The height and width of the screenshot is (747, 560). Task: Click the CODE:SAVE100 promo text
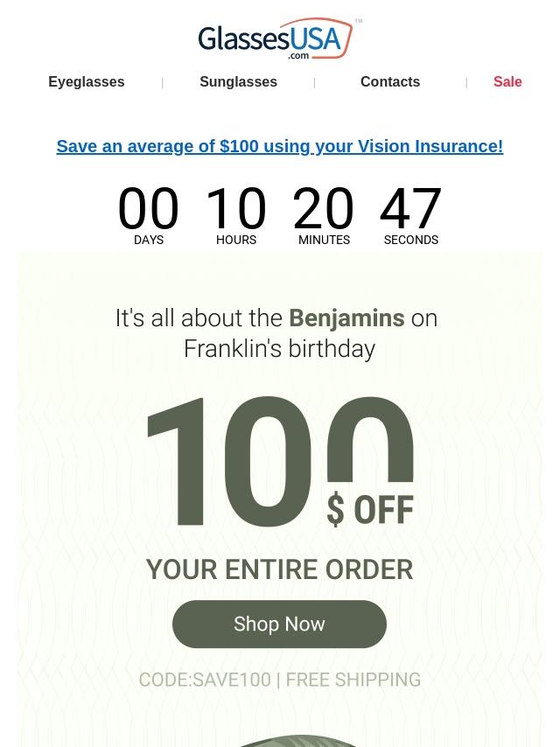(205, 680)
